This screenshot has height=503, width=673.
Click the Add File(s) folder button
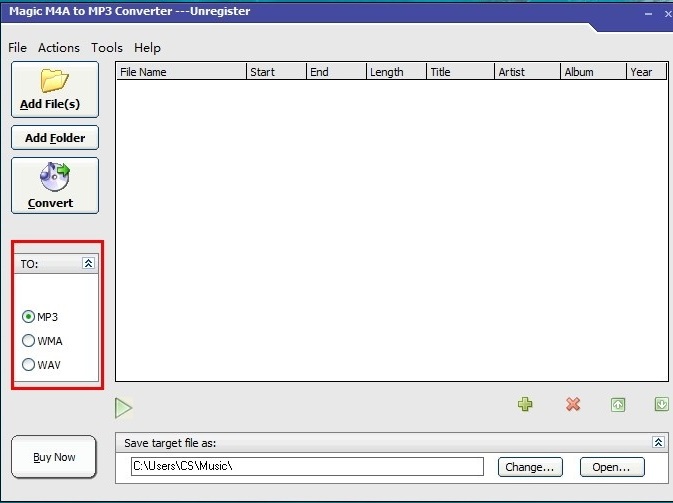pyautogui.click(x=55, y=89)
